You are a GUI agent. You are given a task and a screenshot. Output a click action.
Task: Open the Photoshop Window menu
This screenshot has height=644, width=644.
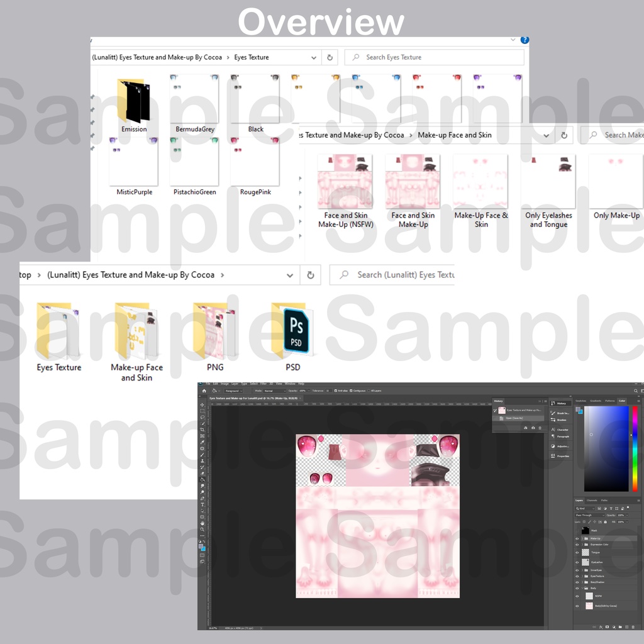(290, 384)
